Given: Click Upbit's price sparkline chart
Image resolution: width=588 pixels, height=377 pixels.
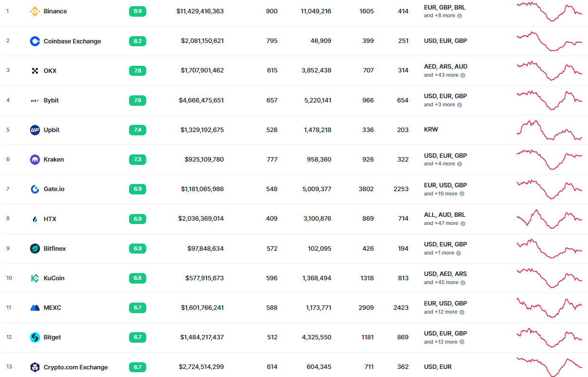Looking at the screenshot, I should (549, 130).
